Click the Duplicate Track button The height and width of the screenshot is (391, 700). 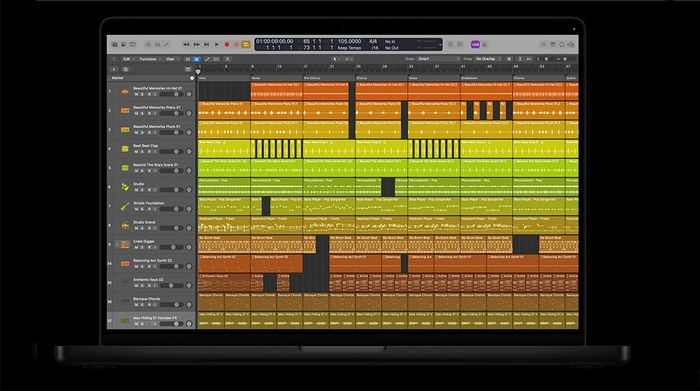[125, 69]
